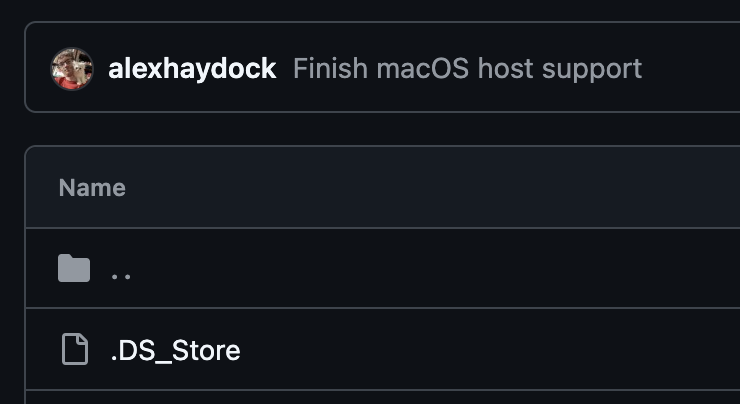Click the gray folder icon beside ".."

pos(74,269)
